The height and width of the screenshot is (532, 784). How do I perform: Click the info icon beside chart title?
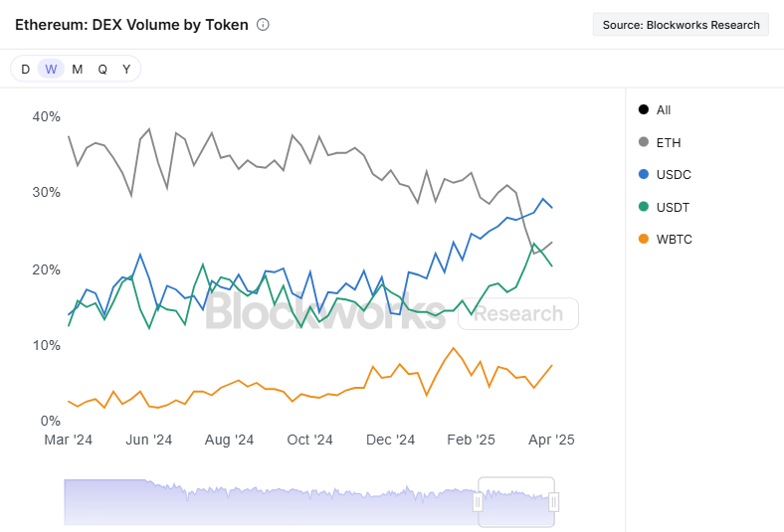tap(263, 25)
